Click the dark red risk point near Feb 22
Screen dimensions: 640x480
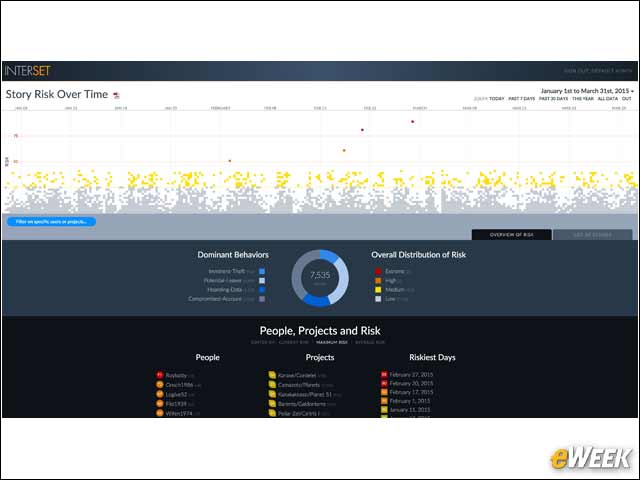362,130
